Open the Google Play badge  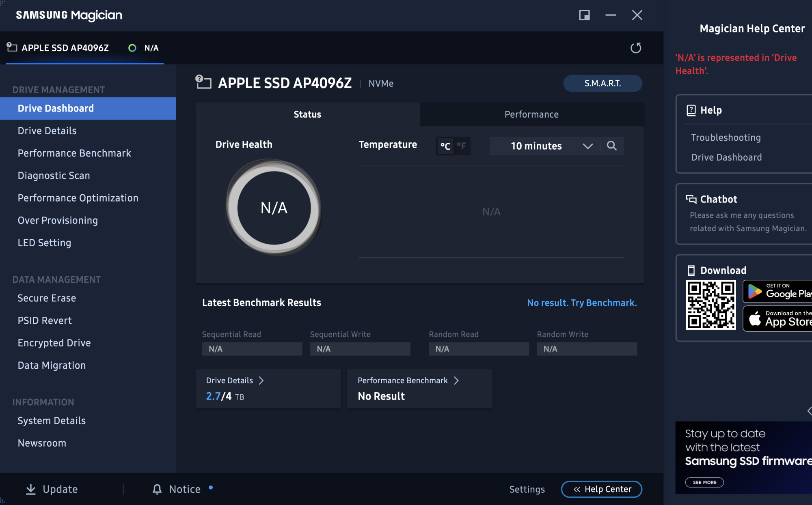tap(777, 291)
